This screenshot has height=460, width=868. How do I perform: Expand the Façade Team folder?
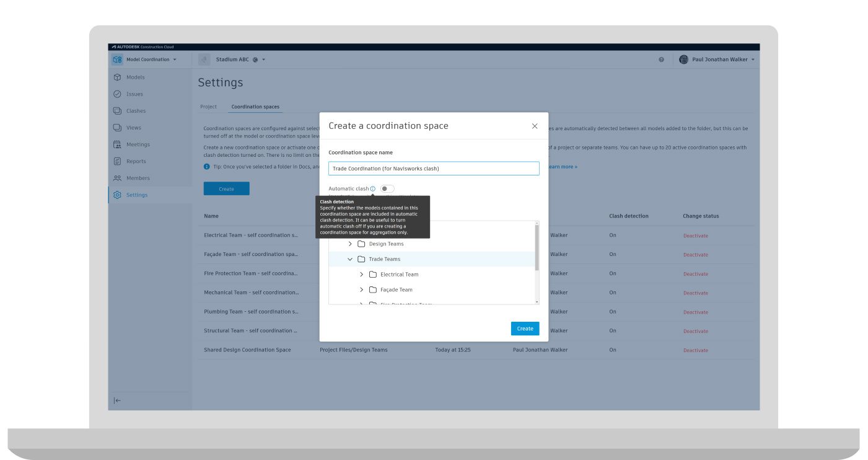click(x=362, y=290)
